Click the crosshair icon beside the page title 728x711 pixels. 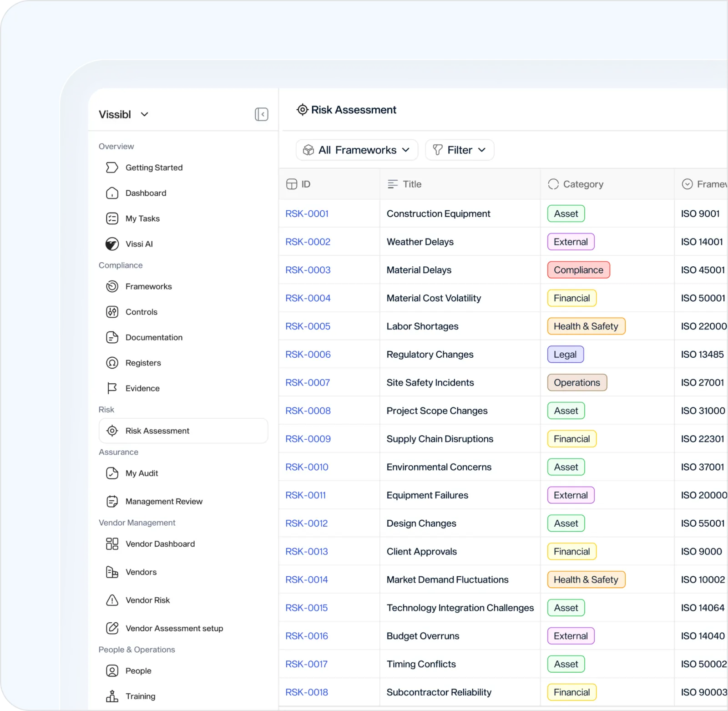(302, 110)
